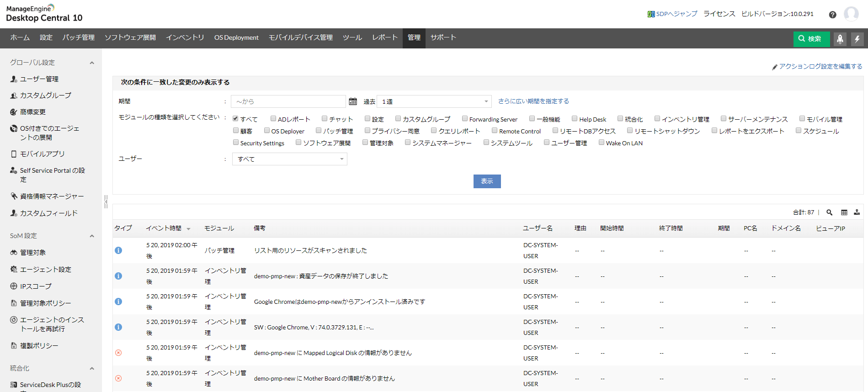Click the 表示 button
The image size is (868, 392).
[487, 181]
